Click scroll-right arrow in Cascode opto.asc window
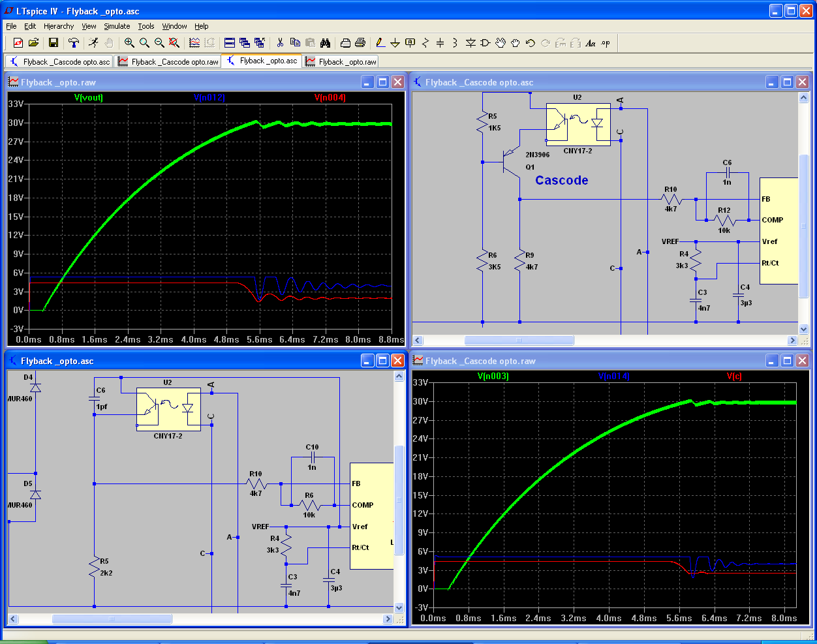This screenshot has height=644, width=817. tap(793, 341)
